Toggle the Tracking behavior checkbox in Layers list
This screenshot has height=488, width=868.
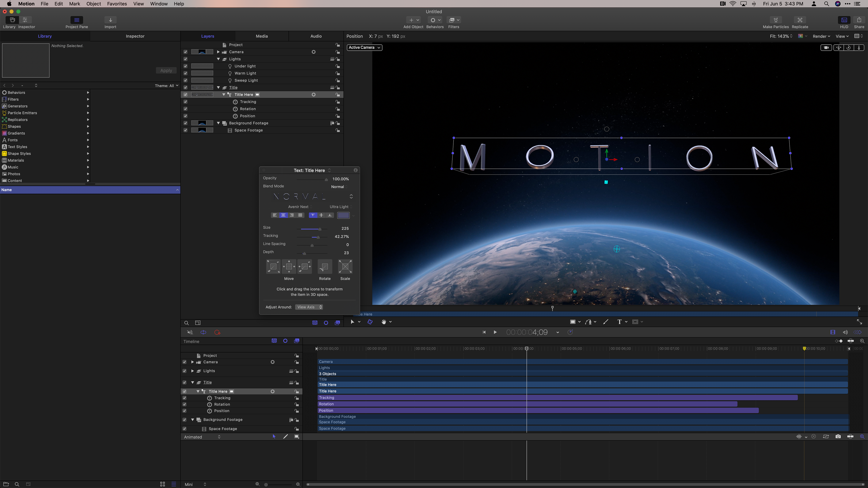[185, 102]
